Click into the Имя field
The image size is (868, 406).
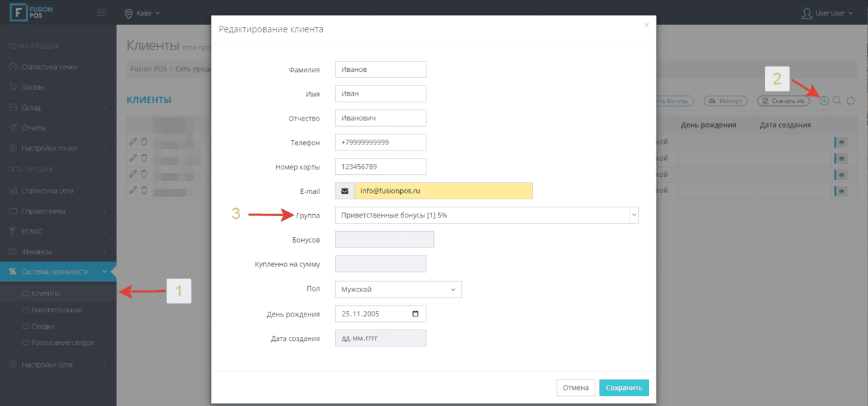380,94
